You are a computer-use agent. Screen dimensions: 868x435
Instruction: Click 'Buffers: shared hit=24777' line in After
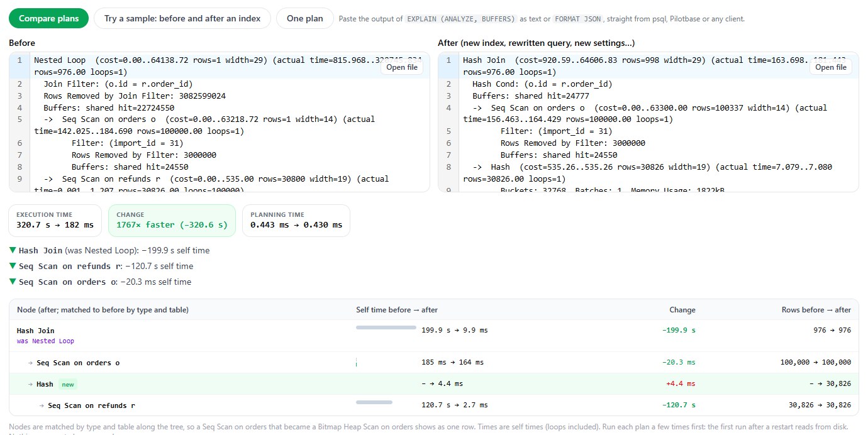pyautogui.click(x=531, y=96)
